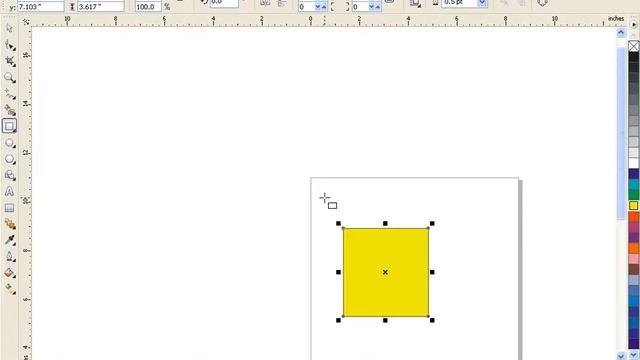Pick the yellow color swatch in palette
640x360 pixels.
pyautogui.click(x=633, y=205)
